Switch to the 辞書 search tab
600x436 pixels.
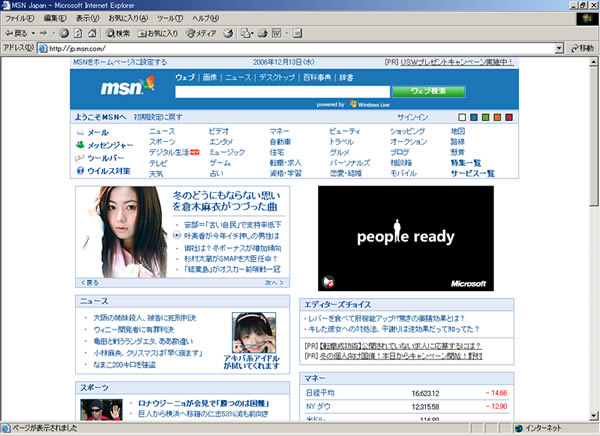(346, 77)
